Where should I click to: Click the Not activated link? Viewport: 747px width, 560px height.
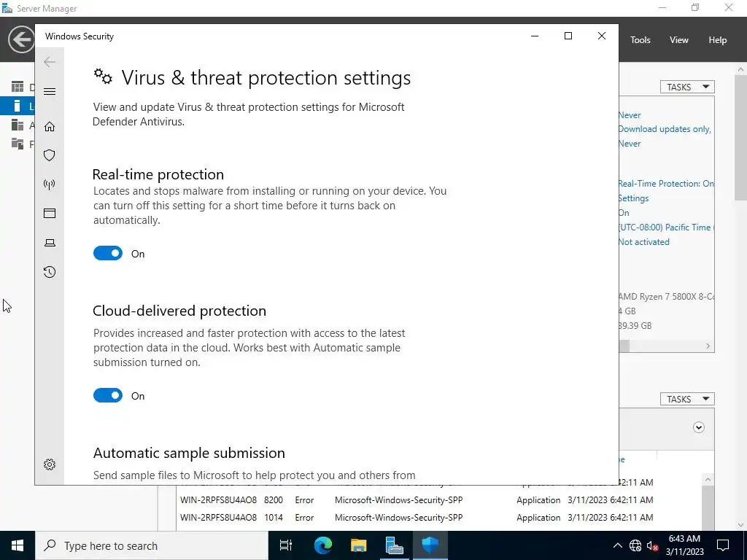tap(644, 242)
